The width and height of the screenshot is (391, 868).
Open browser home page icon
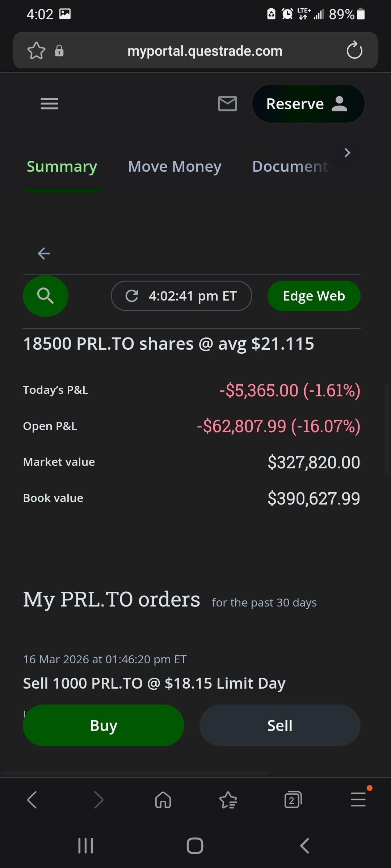[x=163, y=800]
